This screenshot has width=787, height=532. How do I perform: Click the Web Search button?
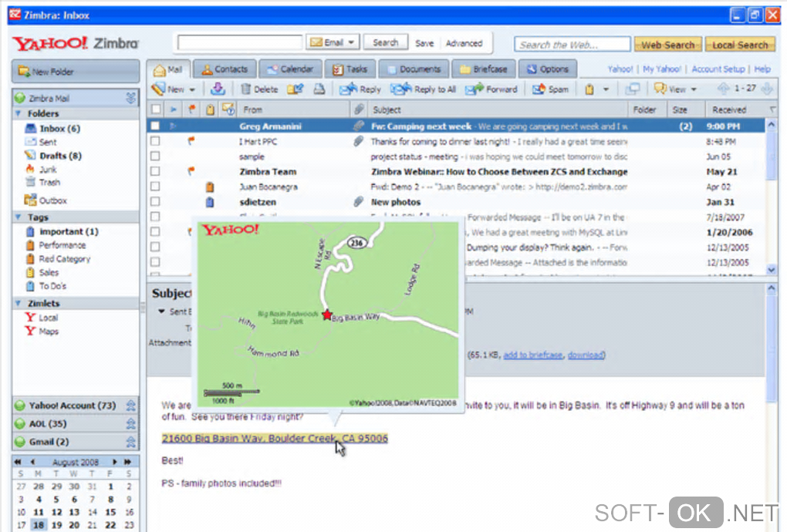(667, 45)
